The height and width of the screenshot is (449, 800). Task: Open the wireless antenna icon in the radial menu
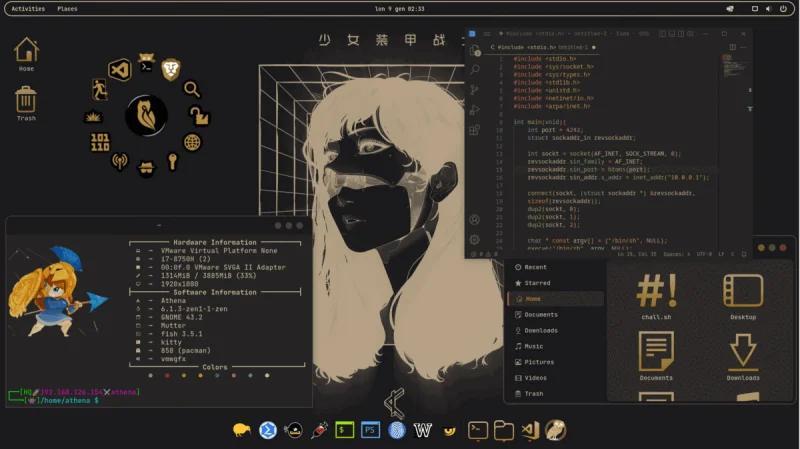click(120, 162)
